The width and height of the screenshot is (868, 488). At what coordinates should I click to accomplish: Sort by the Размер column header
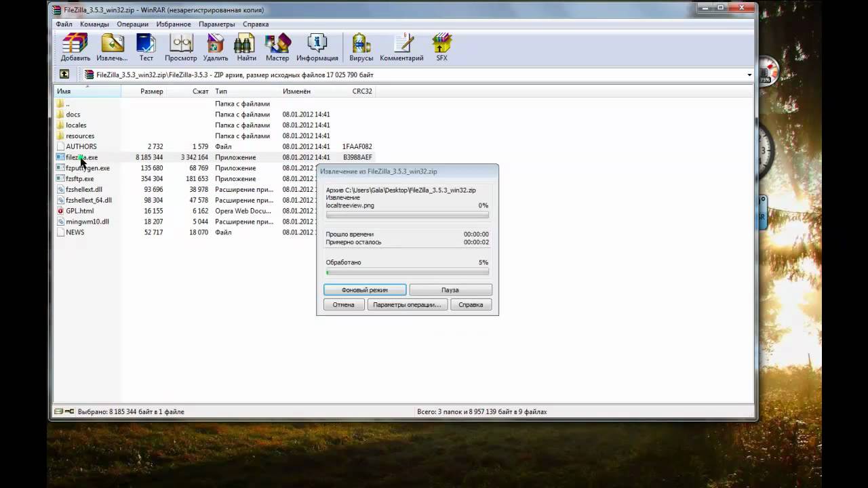(144, 91)
